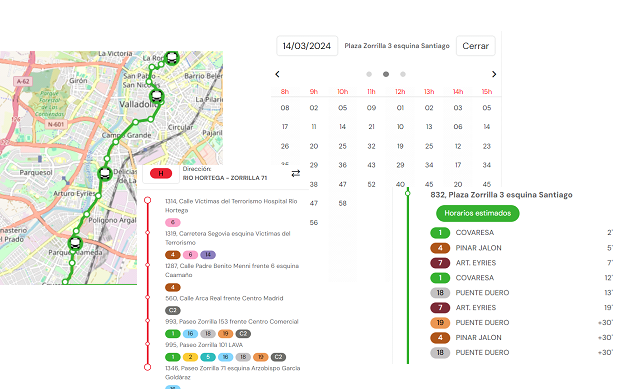
Task: Click the stop marker on the green line
Action: click(x=408, y=193)
